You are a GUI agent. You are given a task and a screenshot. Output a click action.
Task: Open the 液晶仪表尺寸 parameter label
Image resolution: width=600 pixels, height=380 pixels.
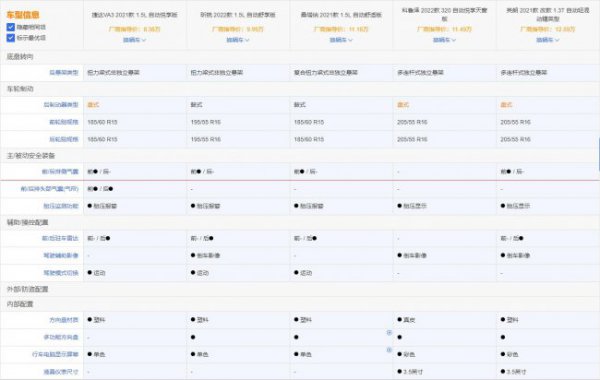point(61,371)
